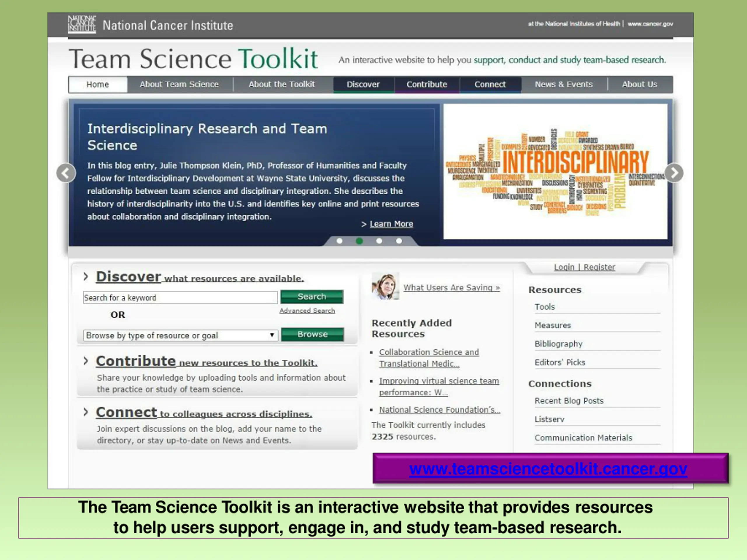Select the fourth carousel dot
This screenshot has height=560, width=747.
(399, 241)
